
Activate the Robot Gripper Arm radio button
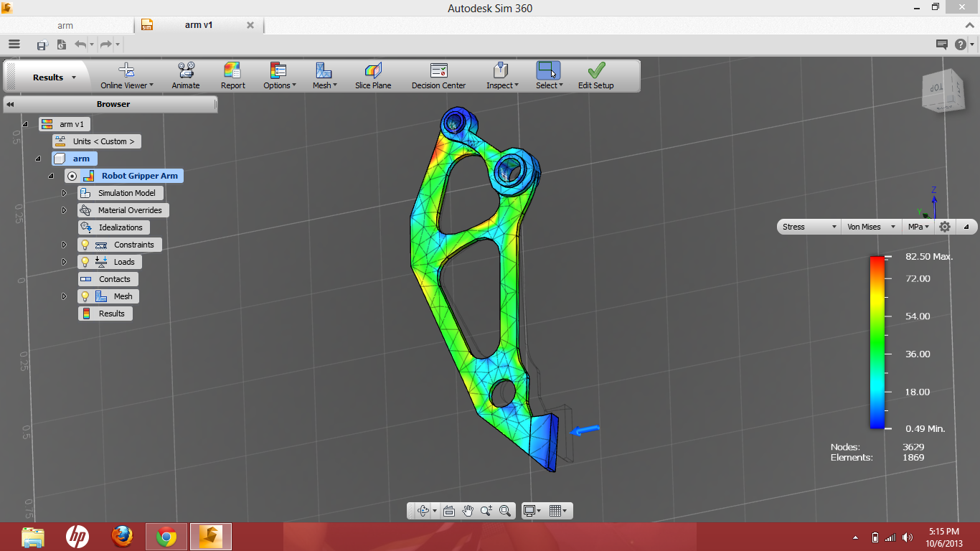(x=72, y=176)
